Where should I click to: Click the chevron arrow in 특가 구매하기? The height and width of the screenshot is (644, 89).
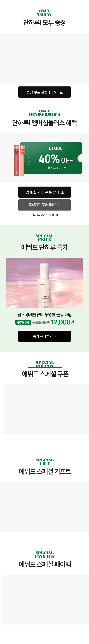55,336
